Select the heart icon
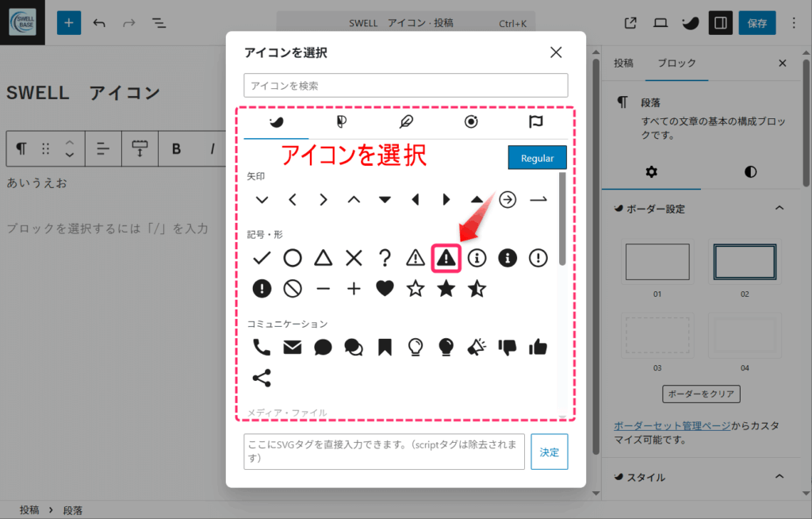 pos(385,289)
